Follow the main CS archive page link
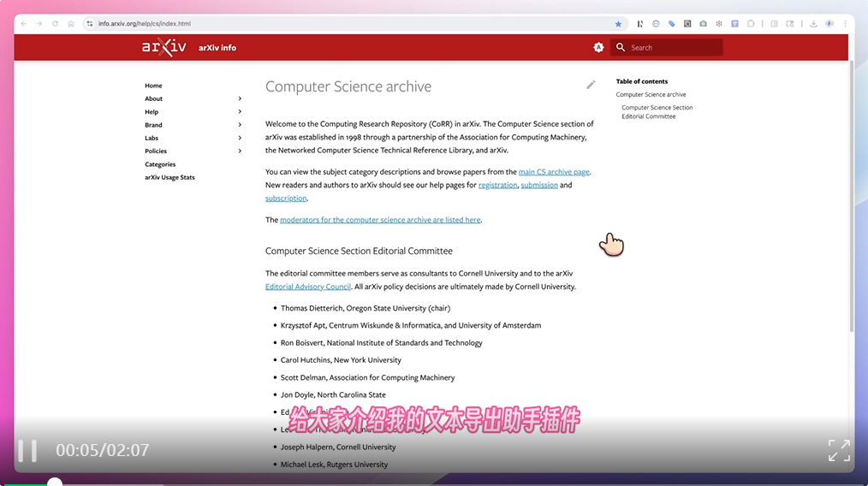 point(554,172)
